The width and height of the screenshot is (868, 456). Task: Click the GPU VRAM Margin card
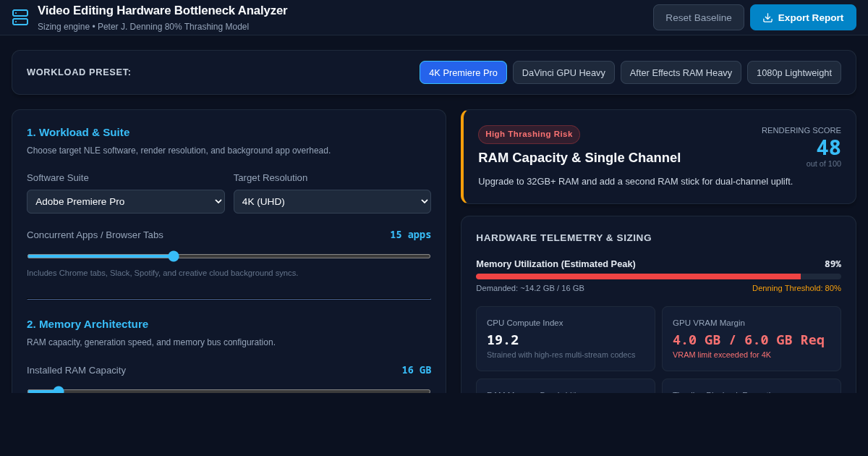pos(752,339)
